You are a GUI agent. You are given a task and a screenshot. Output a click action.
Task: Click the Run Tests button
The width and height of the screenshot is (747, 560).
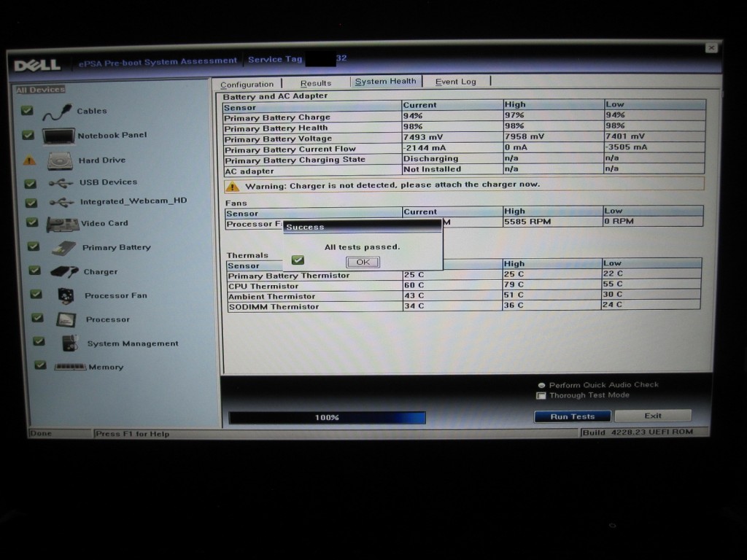[573, 416]
